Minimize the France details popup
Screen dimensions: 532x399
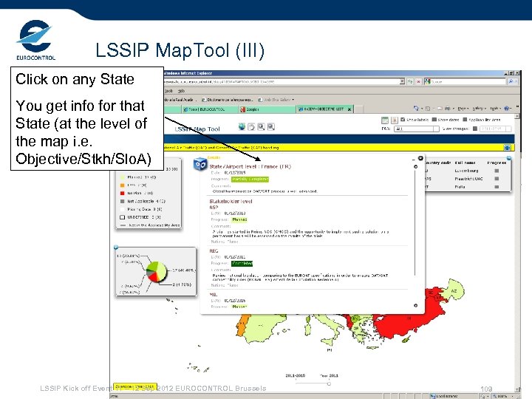[413, 159]
